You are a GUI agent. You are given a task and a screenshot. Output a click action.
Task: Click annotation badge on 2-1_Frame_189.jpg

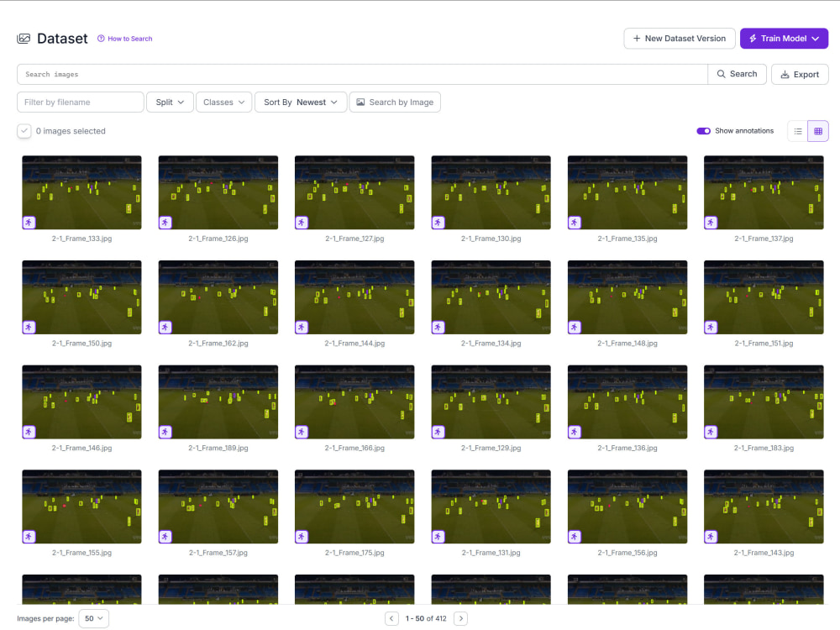(x=165, y=432)
